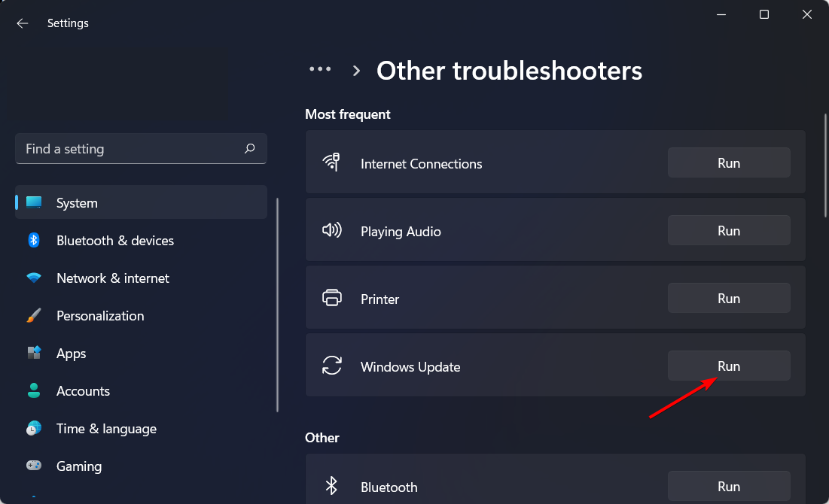Click the Apps sidebar icon
Image resolution: width=829 pixels, height=504 pixels.
34,354
